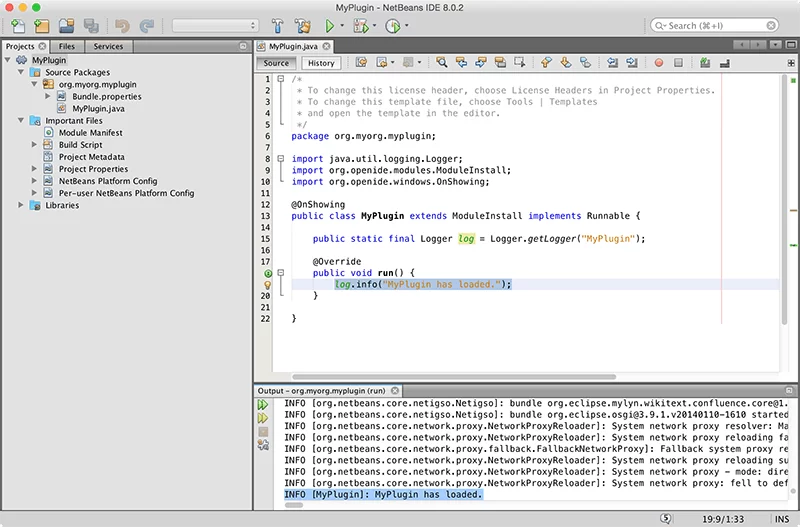Toggle Bookmark in editor toolbar

585,63
